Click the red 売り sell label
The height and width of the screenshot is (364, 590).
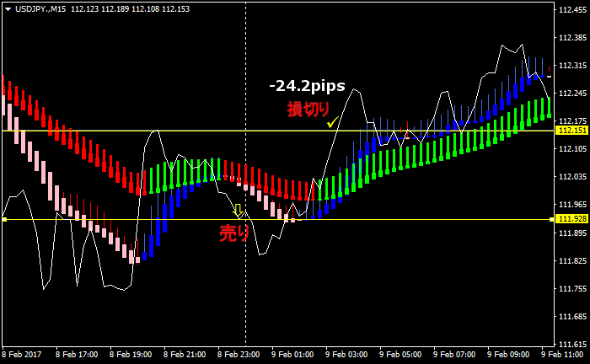tap(234, 233)
